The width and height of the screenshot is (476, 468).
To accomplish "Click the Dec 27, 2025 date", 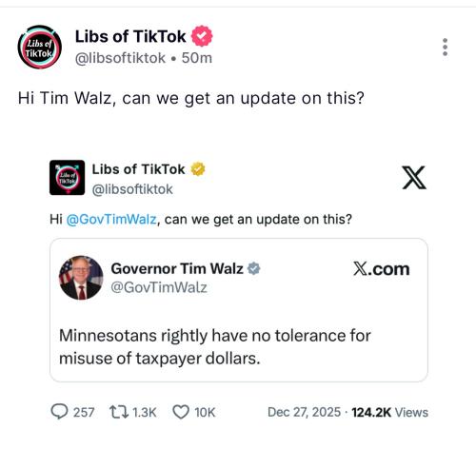I will (x=304, y=412).
